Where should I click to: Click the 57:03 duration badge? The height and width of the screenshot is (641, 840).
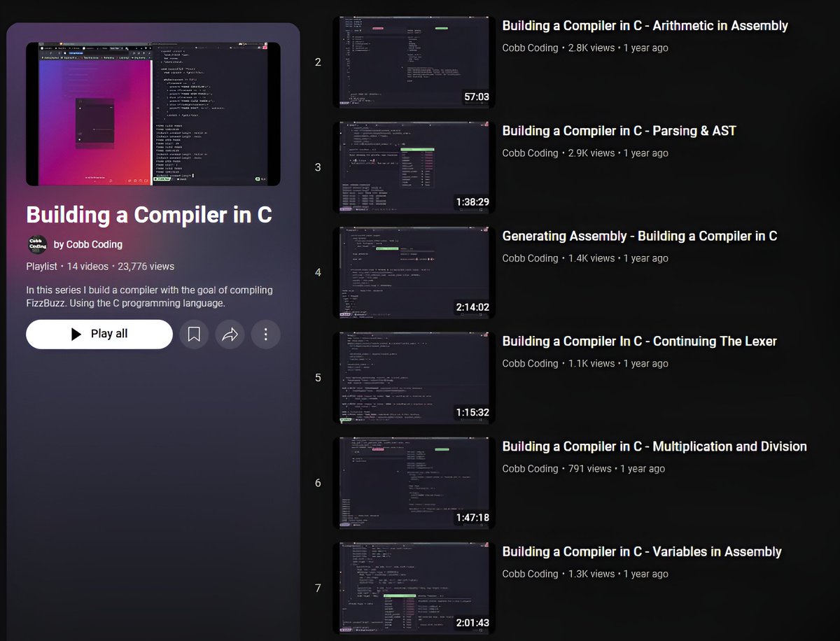[477, 97]
